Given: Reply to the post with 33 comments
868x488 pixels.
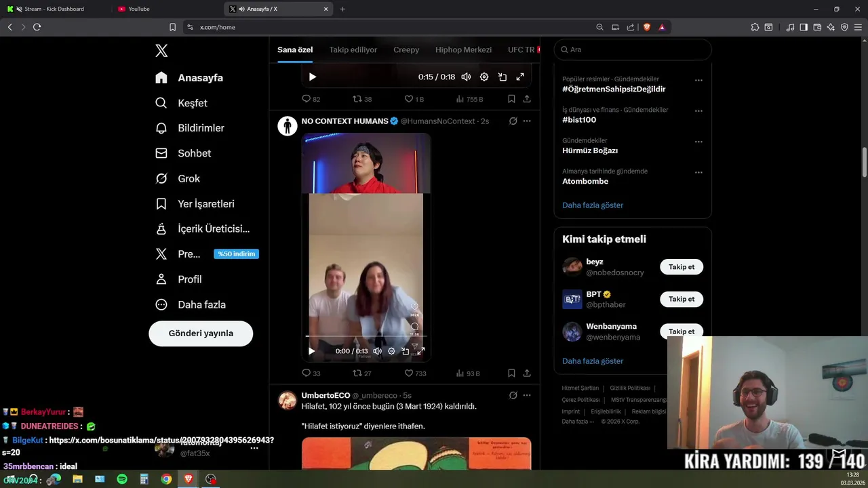Looking at the screenshot, I should pos(311,373).
